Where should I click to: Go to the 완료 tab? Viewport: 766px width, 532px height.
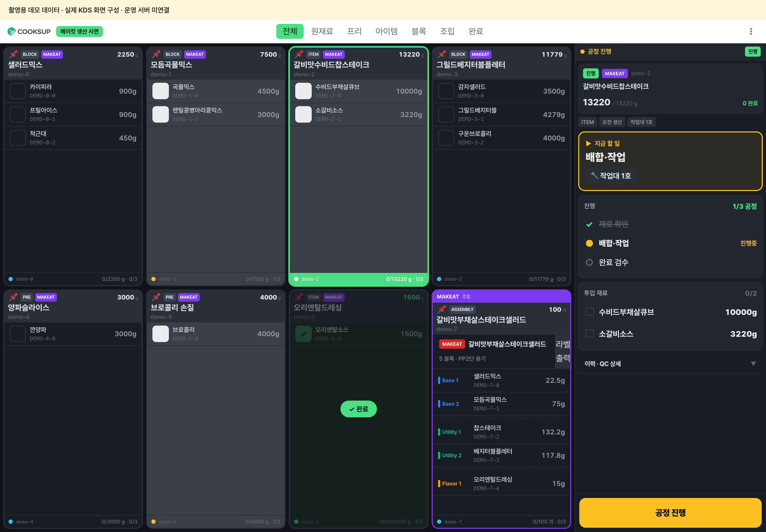coord(476,31)
